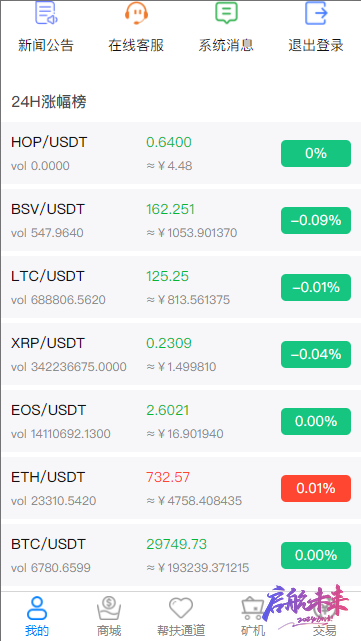Open the BTC/USDT pair row
Screen dimensions: 361x641
point(181,555)
